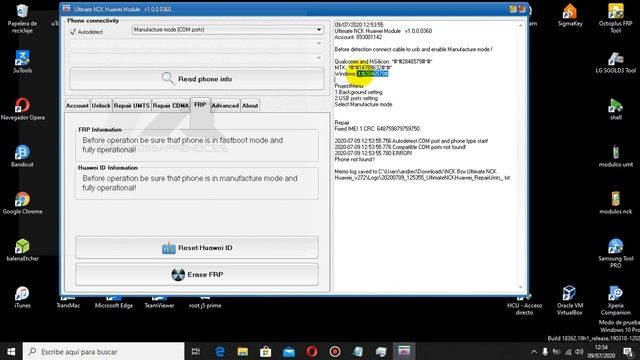Open the modulos umt desktop icon

coord(616,156)
